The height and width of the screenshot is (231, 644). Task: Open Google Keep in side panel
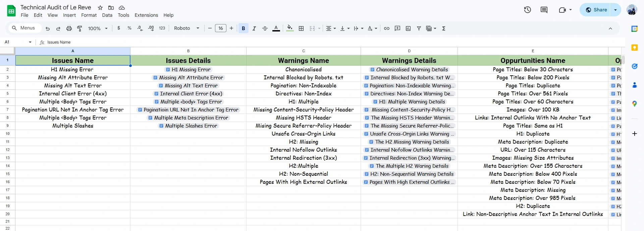click(x=634, y=48)
